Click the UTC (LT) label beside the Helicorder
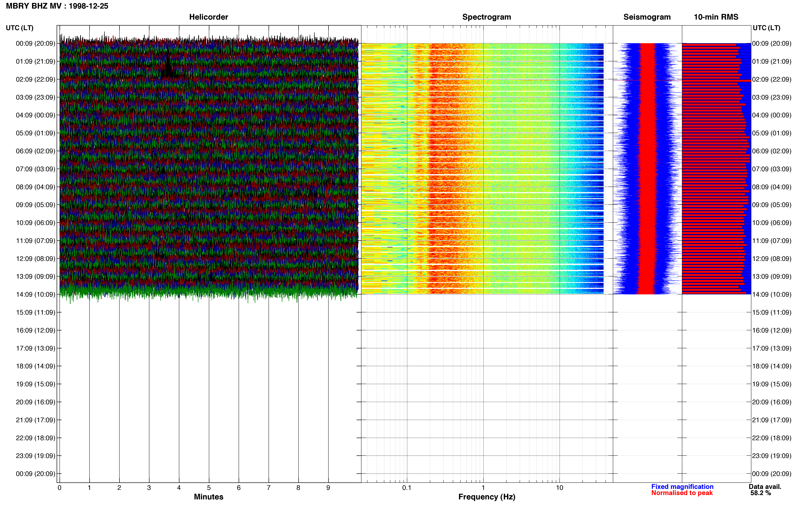The height and width of the screenshot is (508, 812). [19, 28]
